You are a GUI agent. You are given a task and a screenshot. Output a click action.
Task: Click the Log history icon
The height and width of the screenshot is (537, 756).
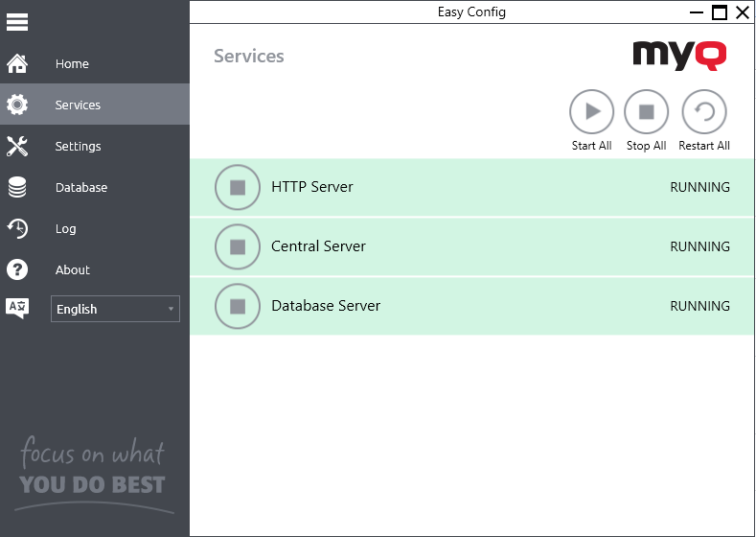pyautogui.click(x=17, y=228)
